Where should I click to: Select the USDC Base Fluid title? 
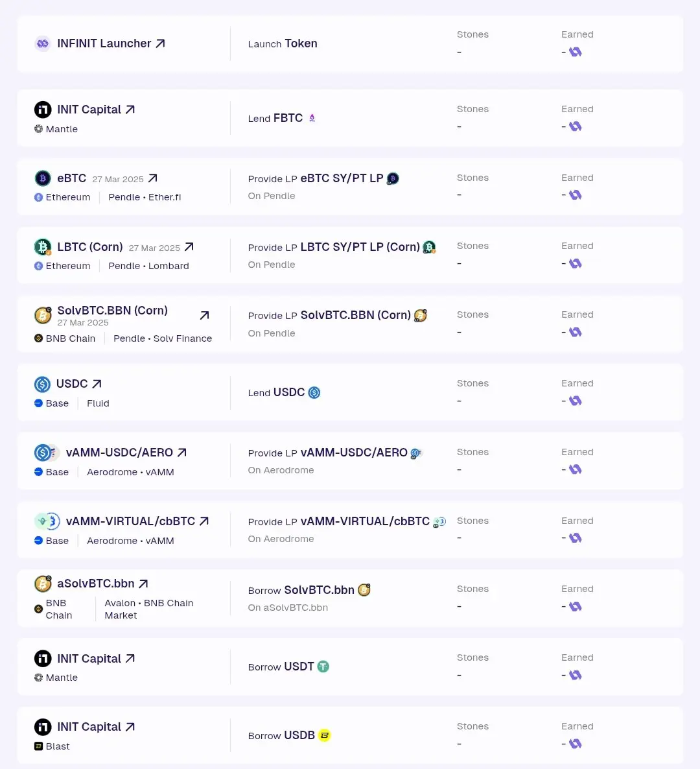pyautogui.click(x=72, y=383)
